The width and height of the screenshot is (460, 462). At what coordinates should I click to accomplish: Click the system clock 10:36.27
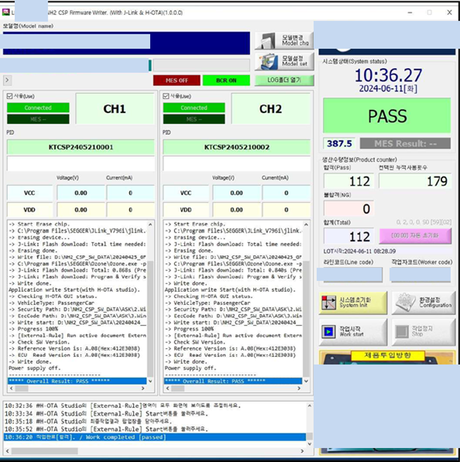[x=388, y=75]
